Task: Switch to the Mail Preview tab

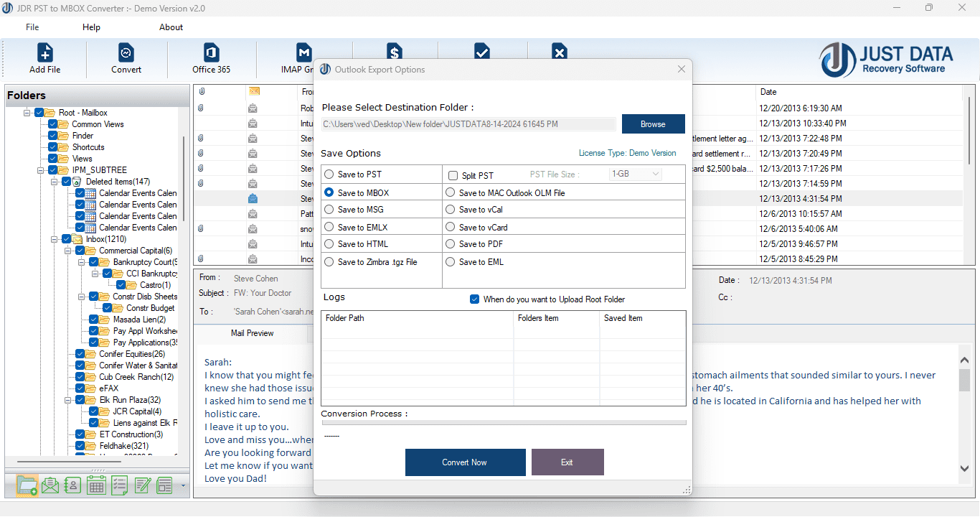Action: [252, 333]
